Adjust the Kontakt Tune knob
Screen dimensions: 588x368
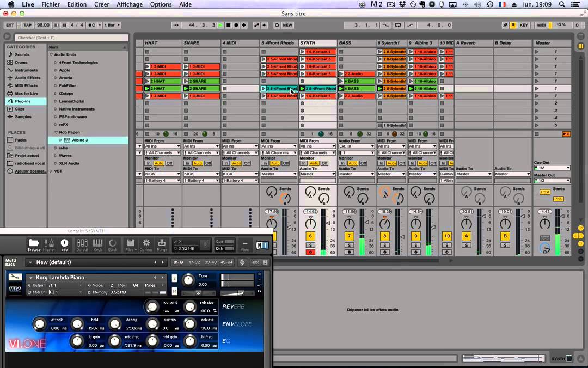(x=188, y=280)
